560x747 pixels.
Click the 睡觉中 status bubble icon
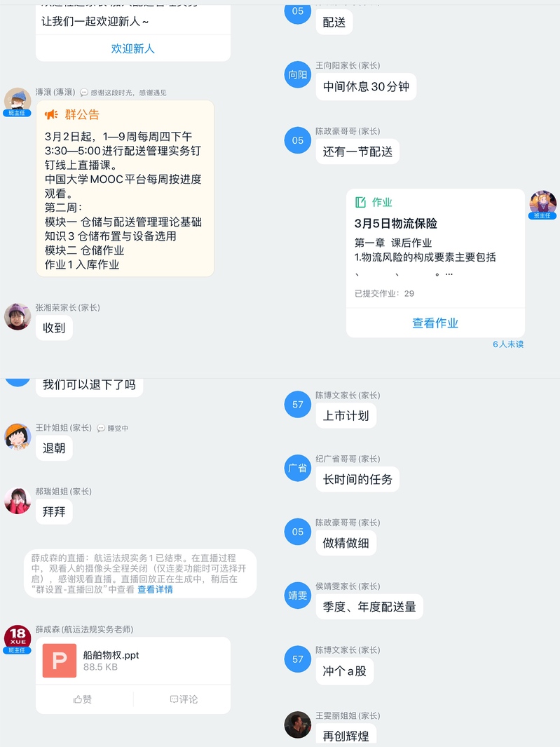tap(101, 429)
